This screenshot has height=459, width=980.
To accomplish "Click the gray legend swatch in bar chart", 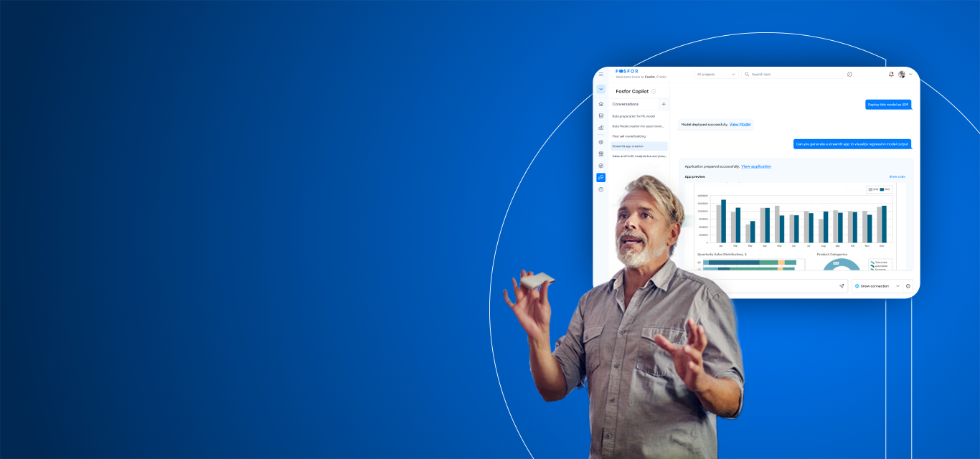I will (871, 189).
